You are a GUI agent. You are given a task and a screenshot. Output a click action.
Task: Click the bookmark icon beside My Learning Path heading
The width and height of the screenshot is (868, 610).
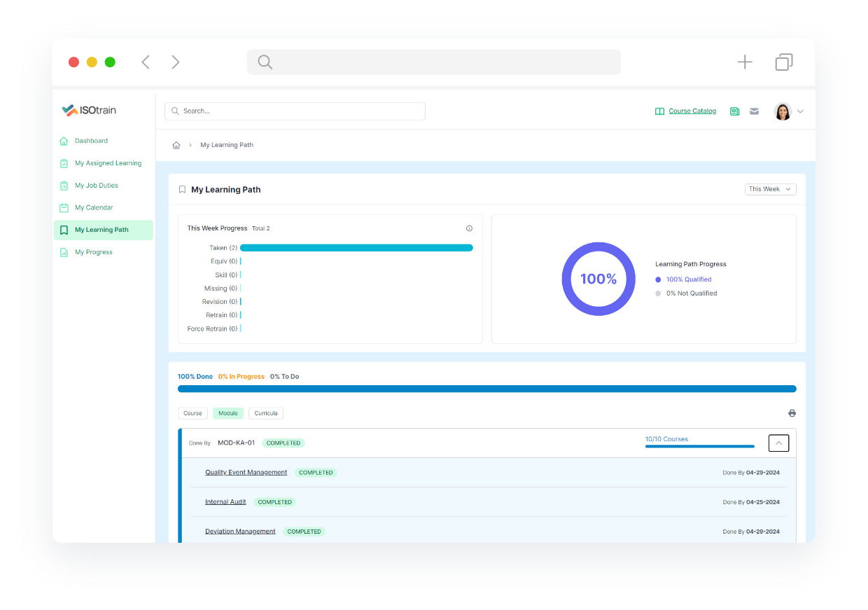click(x=182, y=190)
